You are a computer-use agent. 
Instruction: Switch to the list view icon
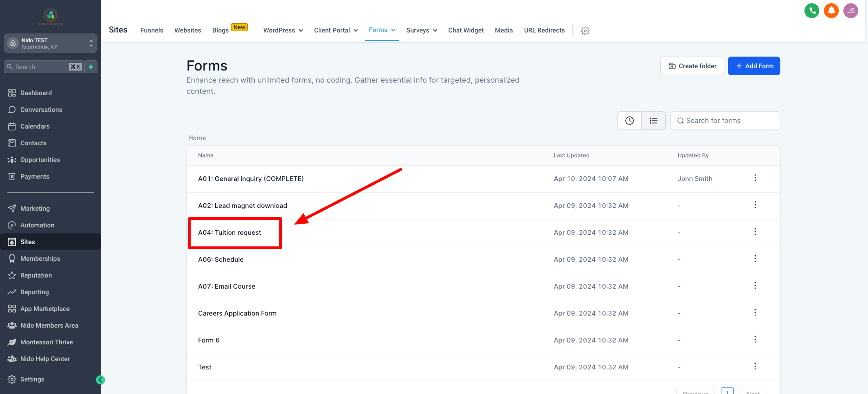[654, 121]
